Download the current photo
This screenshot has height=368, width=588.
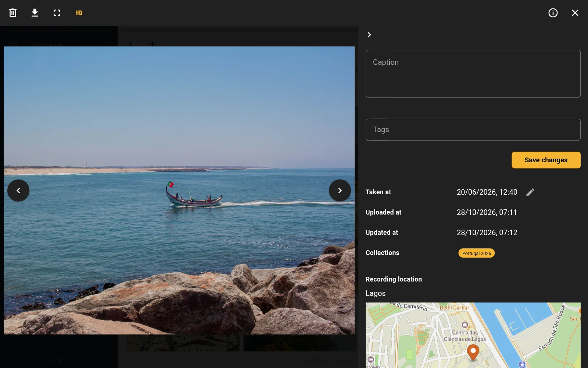(35, 13)
